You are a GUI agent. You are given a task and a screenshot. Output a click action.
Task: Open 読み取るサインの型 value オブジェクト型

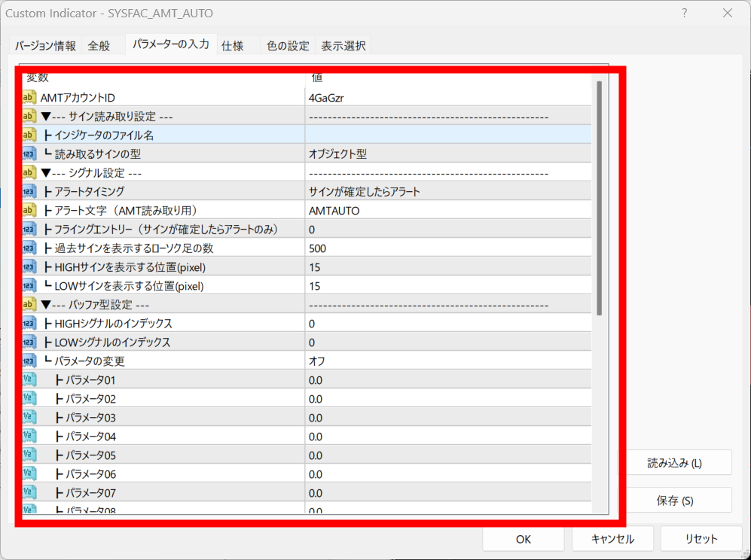(448, 154)
